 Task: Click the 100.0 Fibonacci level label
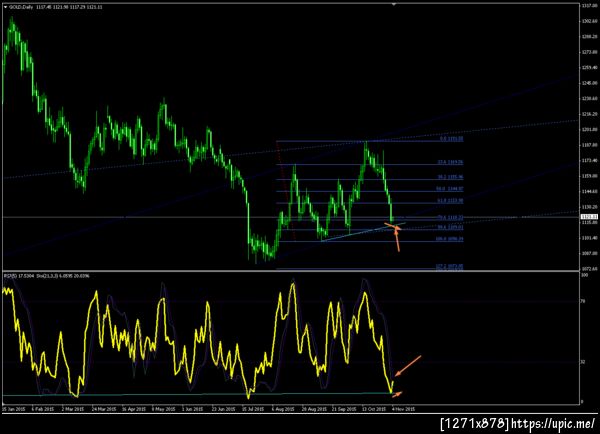449,239
